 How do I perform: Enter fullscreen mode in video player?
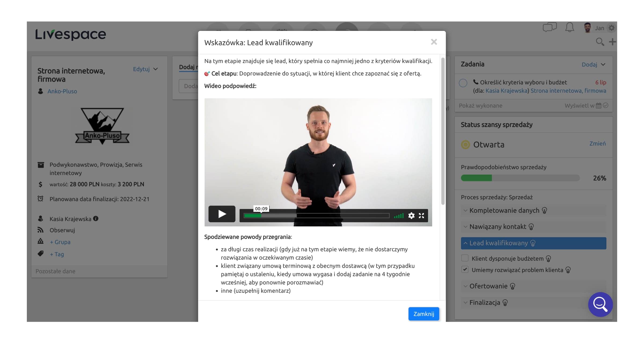pos(421,215)
